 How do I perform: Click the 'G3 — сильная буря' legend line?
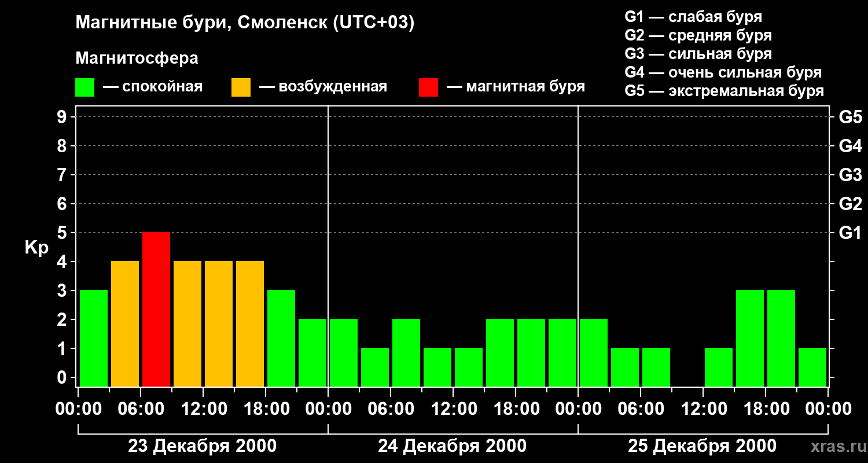click(x=698, y=54)
